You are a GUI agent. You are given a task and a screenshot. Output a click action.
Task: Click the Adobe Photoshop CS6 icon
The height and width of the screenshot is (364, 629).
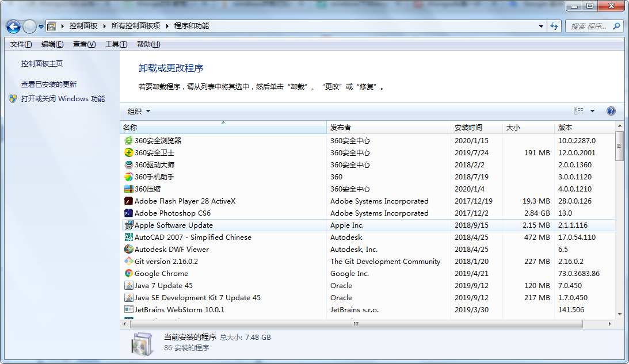click(128, 213)
